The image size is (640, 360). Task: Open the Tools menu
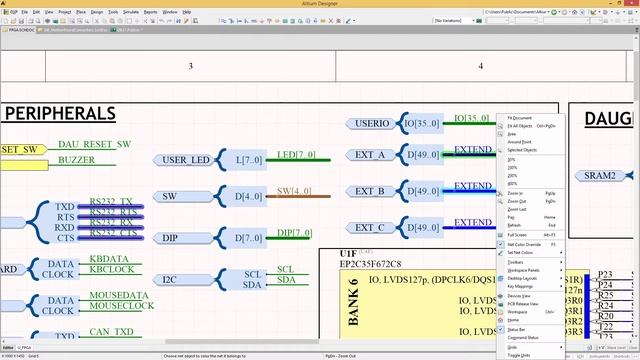tap(113, 12)
